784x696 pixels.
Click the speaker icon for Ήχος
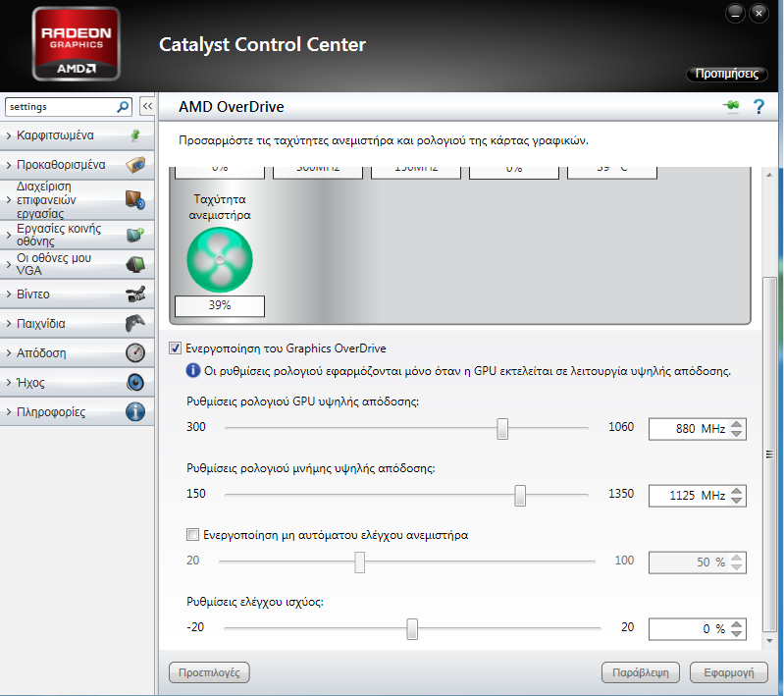click(135, 382)
